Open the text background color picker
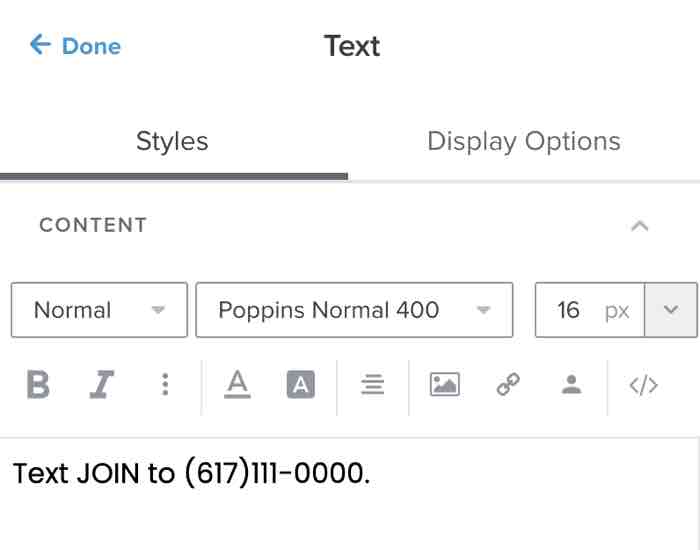 pyautogui.click(x=300, y=385)
